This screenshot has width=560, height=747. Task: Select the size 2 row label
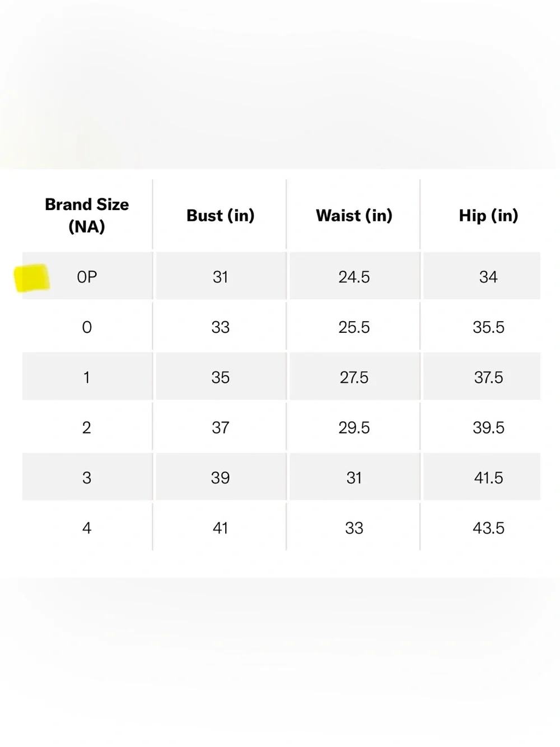87,428
